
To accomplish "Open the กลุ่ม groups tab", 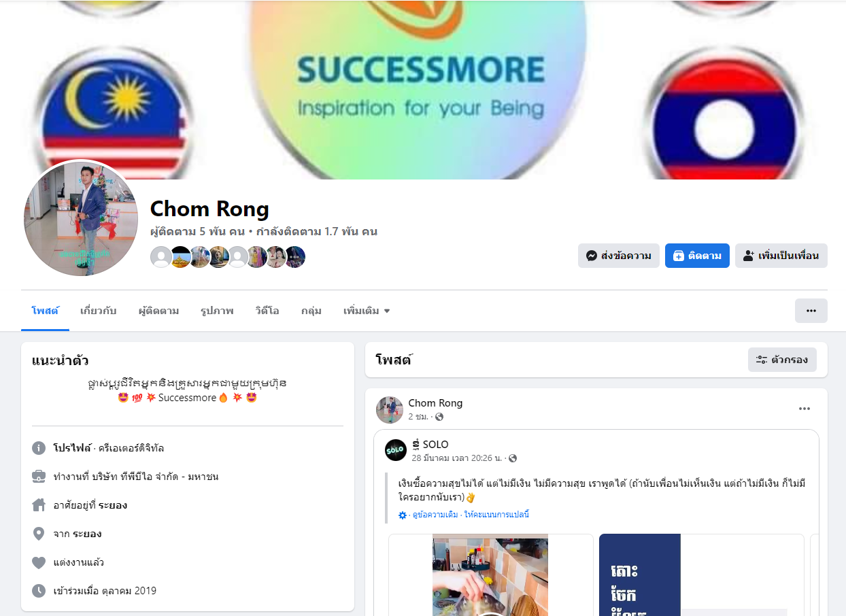I will point(311,311).
